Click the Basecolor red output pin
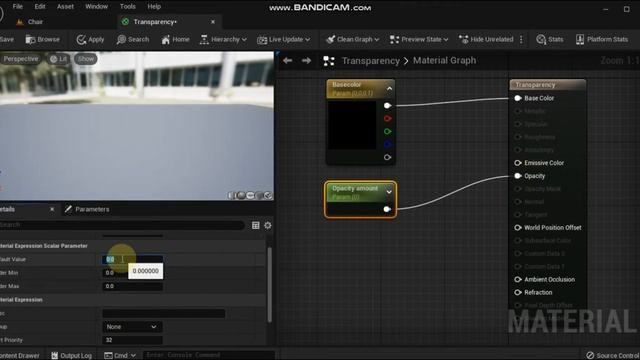The width and height of the screenshot is (640, 360). coord(387,118)
